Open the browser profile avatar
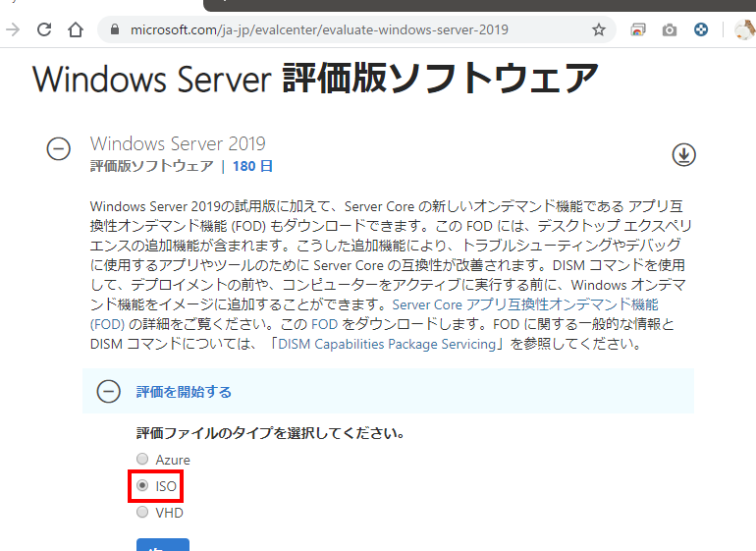This screenshot has height=551, width=756. click(x=744, y=29)
